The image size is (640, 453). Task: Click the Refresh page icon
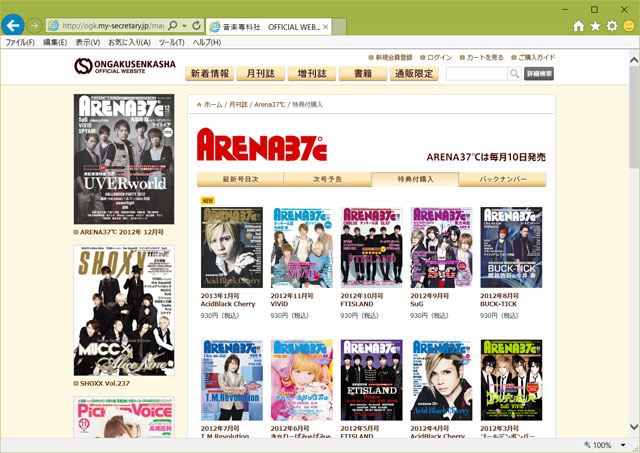click(x=196, y=25)
